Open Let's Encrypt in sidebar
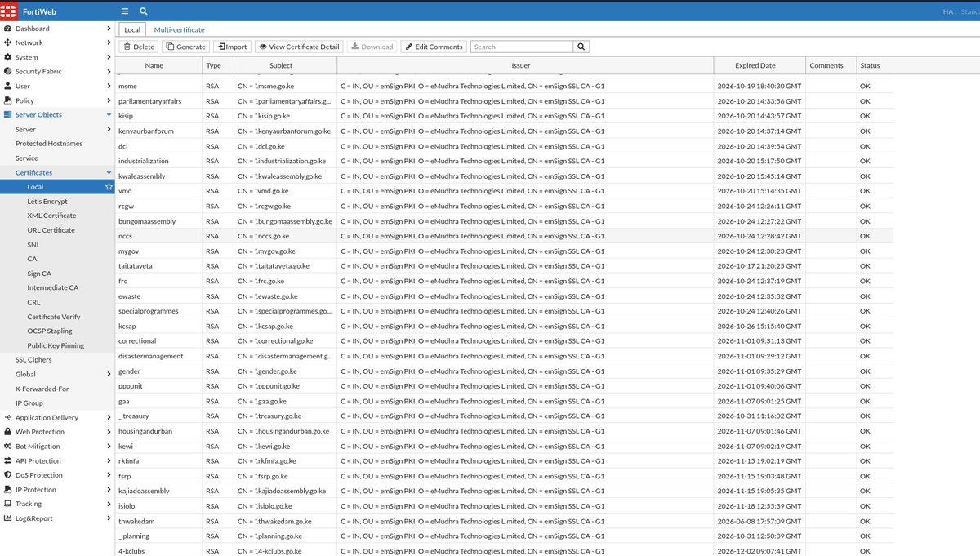This screenshot has width=980, height=556. point(47,202)
